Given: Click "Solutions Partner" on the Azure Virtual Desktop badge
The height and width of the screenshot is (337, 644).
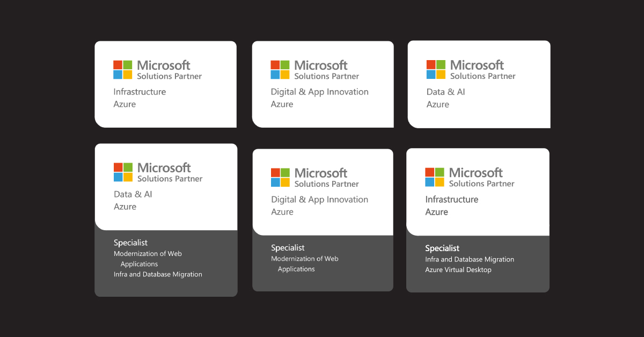Looking at the screenshot, I should point(482,184).
